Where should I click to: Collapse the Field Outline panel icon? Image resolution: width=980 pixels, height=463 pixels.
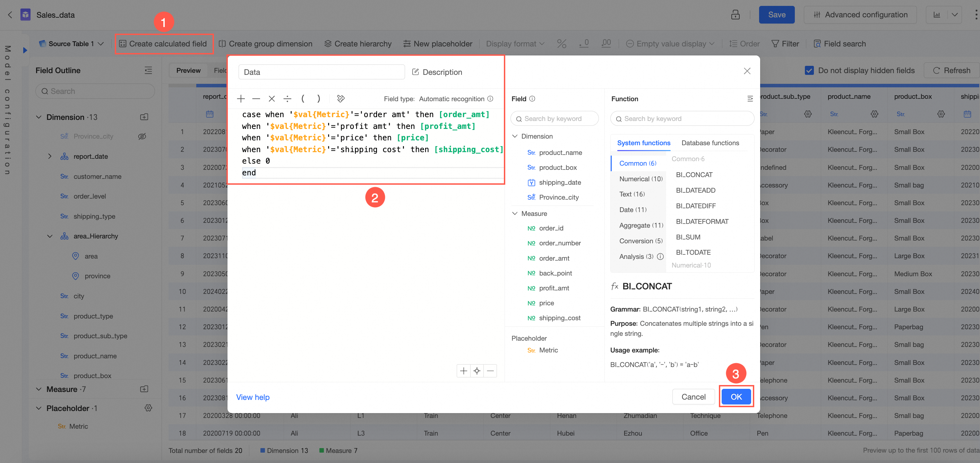click(x=148, y=70)
